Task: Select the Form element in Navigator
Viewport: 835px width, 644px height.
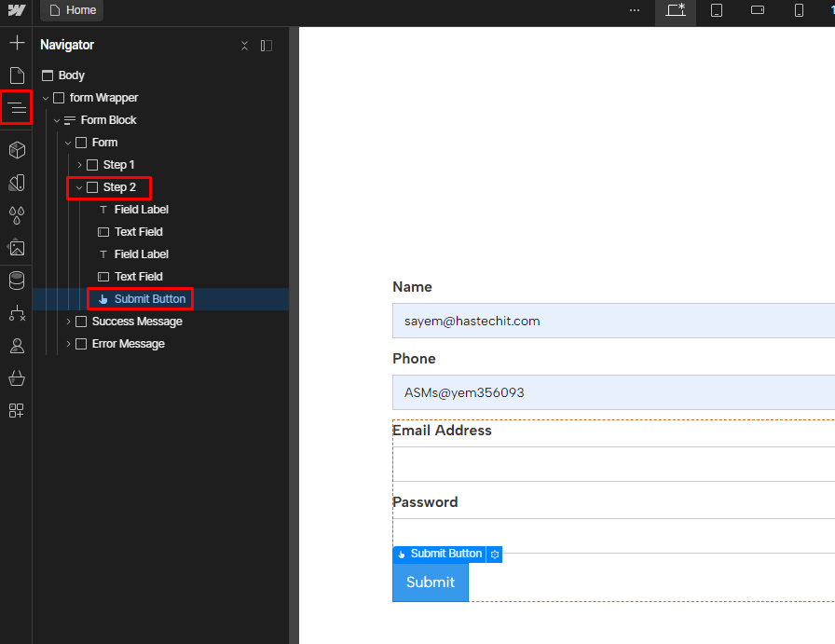Action: click(105, 143)
